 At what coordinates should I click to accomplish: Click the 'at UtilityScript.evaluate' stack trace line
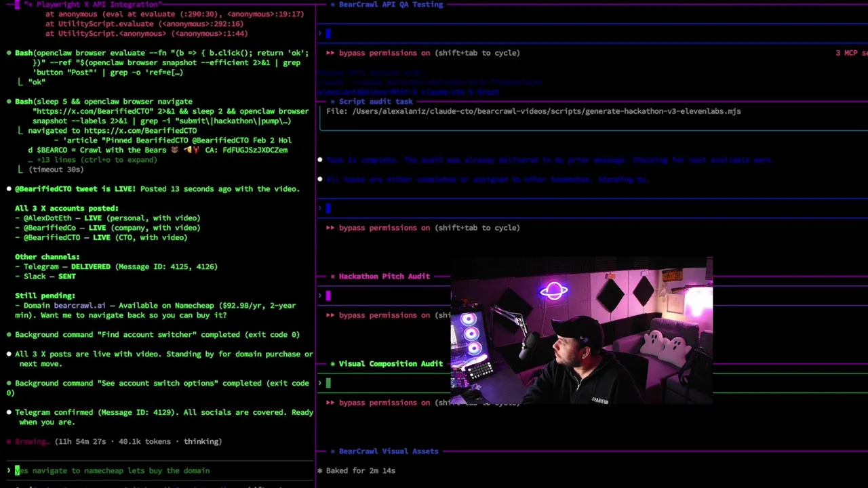pos(144,24)
